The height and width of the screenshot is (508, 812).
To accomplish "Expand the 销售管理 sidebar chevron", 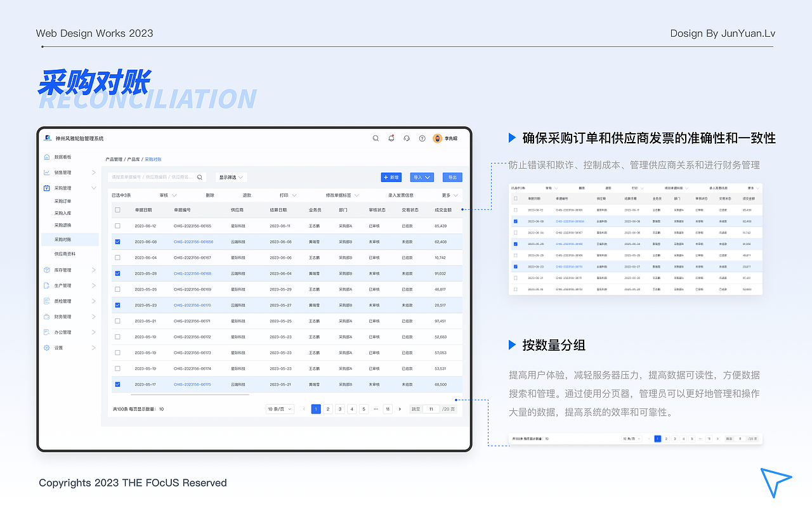I will pos(93,173).
